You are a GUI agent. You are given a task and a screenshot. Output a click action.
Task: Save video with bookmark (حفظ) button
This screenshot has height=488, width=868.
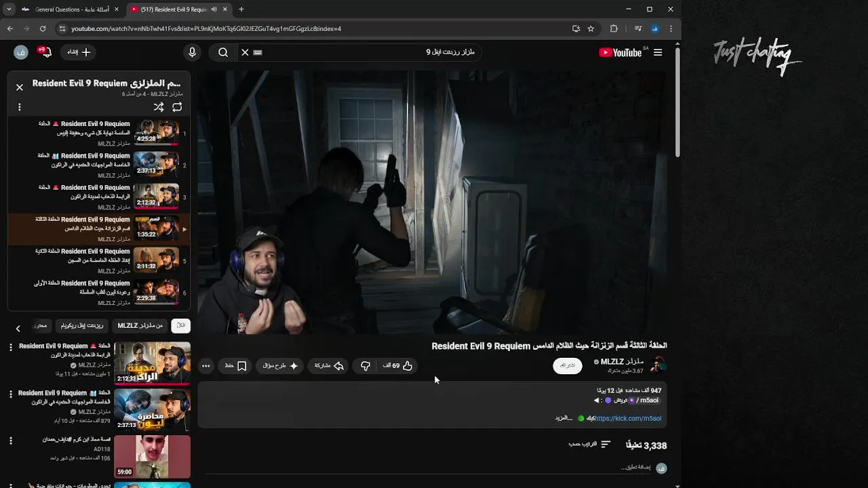(236, 366)
